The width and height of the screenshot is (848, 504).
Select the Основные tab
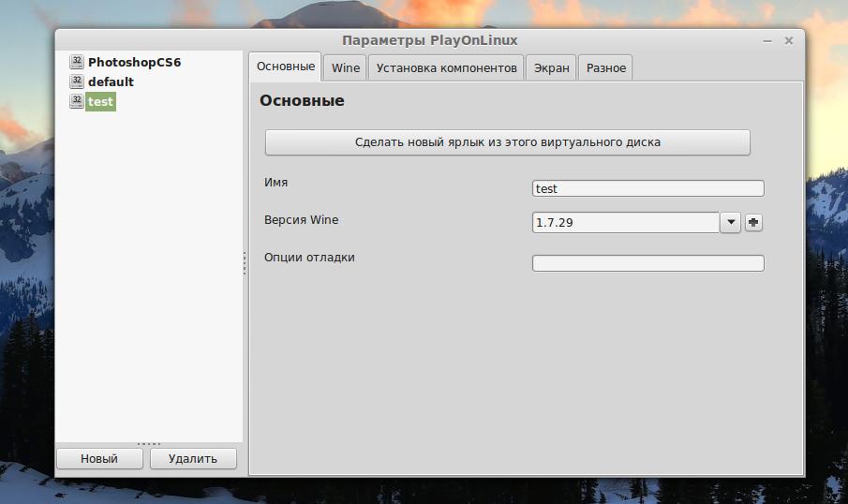click(x=286, y=67)
